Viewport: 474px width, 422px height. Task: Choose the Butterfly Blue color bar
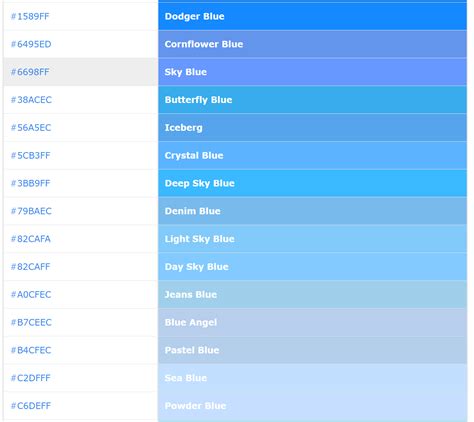click(312, 100)
